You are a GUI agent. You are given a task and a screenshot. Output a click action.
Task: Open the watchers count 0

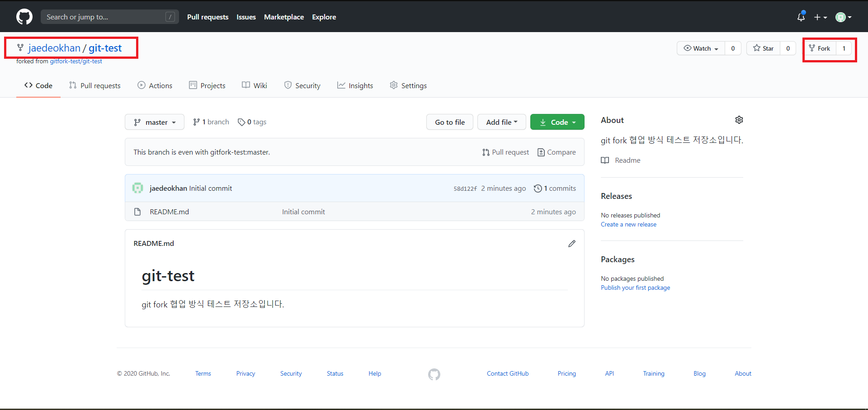pyautogui.click(x=733, y=48)
